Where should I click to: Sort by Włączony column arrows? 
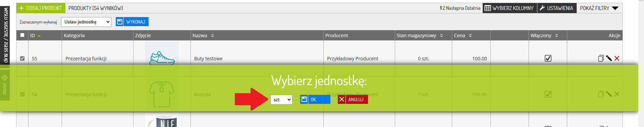point(556,36)
